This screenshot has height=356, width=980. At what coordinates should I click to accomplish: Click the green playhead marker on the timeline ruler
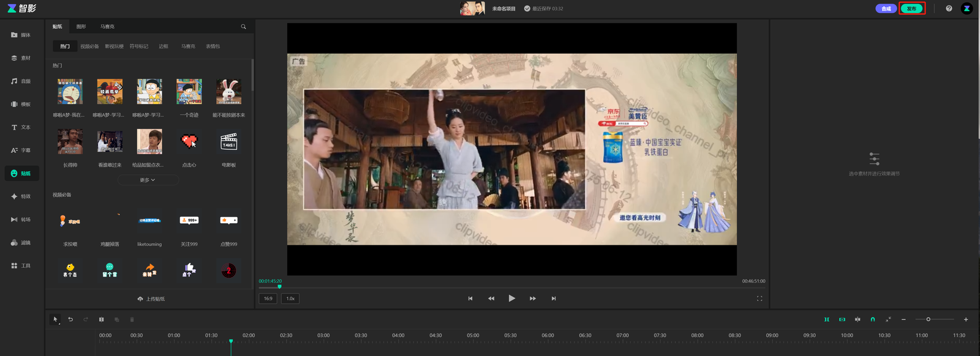(x=231, y=341)
